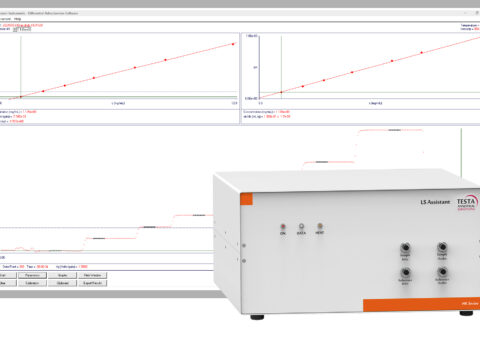Click the Export Results button

click(93, 283)
